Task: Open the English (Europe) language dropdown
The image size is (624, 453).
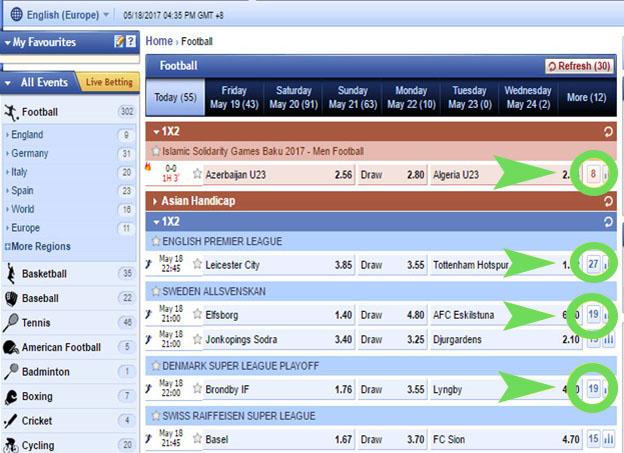Action: pos(67,15)
